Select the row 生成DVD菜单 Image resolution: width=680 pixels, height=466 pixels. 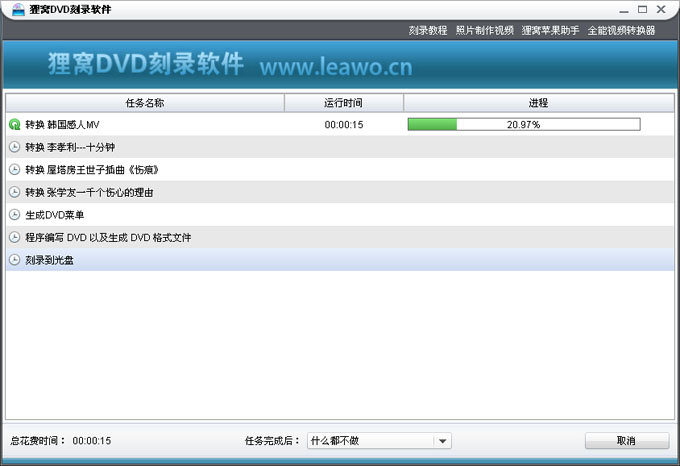coord(340,215)
